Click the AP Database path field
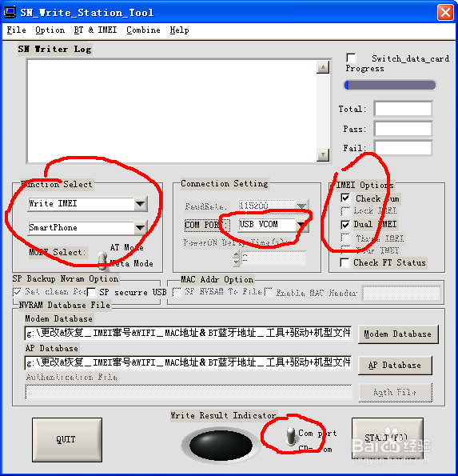 tap(188, 362)
